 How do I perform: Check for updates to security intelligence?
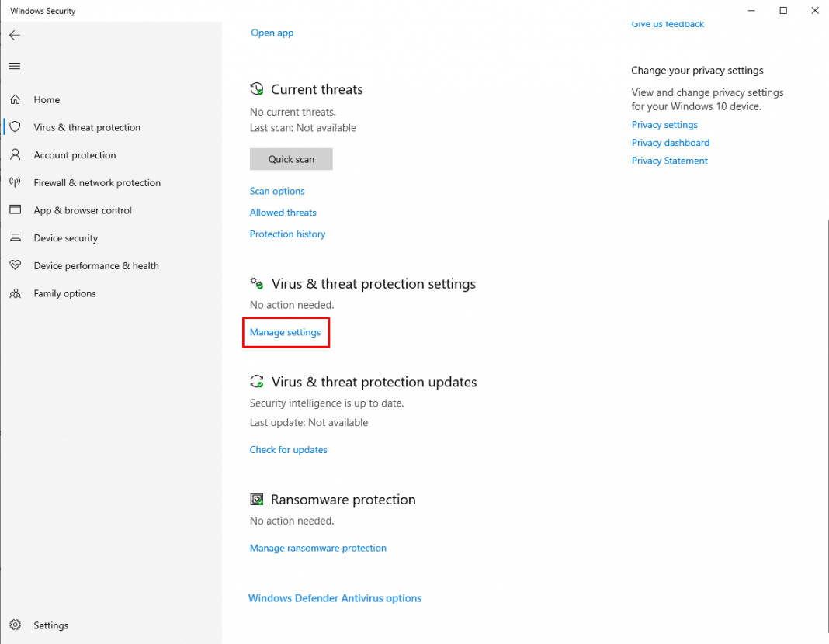[x=288, y=449]
